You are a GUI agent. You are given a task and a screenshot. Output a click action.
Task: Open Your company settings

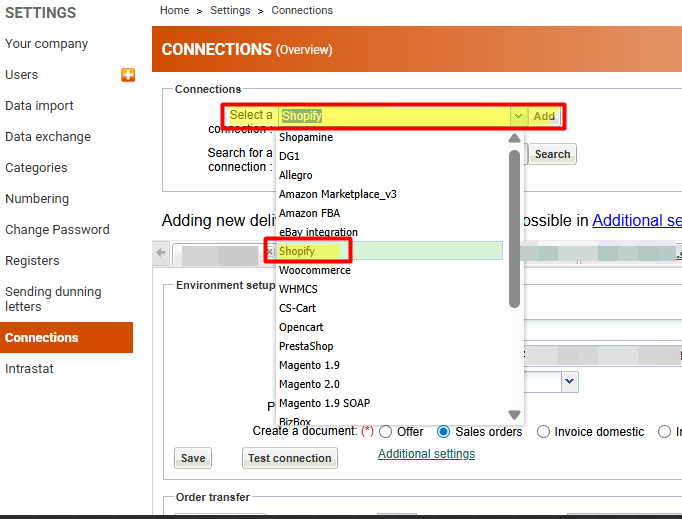(x=47, y=44)
